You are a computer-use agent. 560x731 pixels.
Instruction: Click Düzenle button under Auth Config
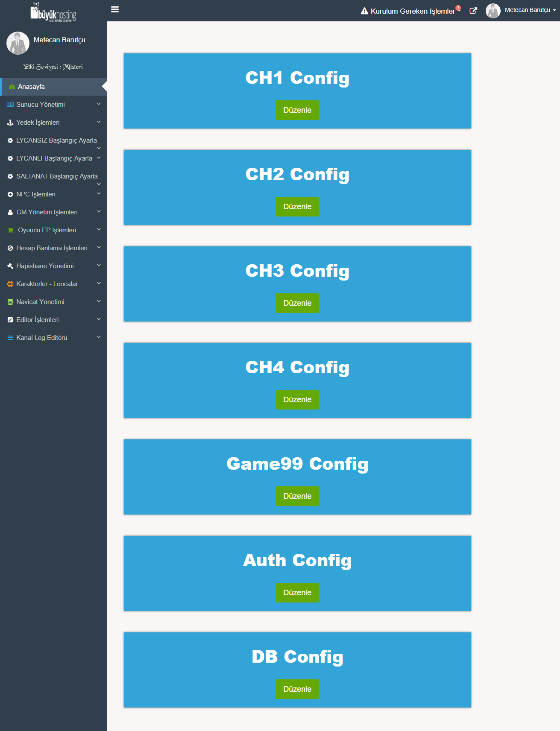(297, 593)
